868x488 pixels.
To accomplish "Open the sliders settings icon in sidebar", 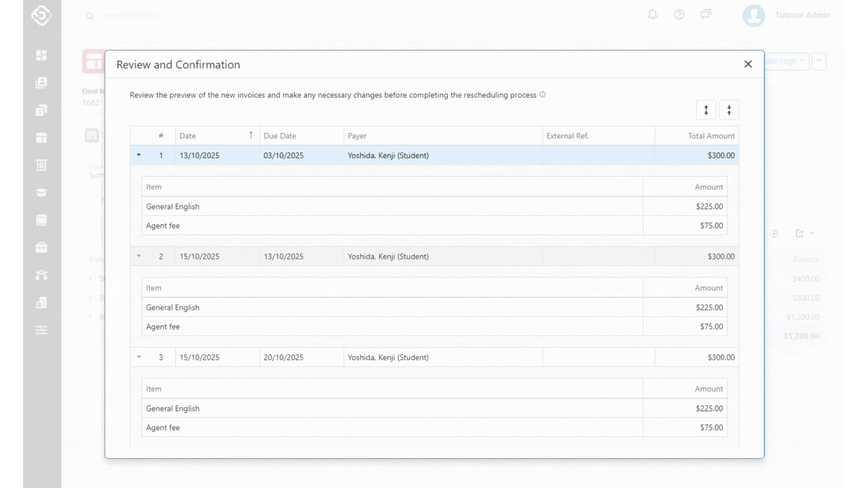I will pyautogui.click(x=41, y=330).
